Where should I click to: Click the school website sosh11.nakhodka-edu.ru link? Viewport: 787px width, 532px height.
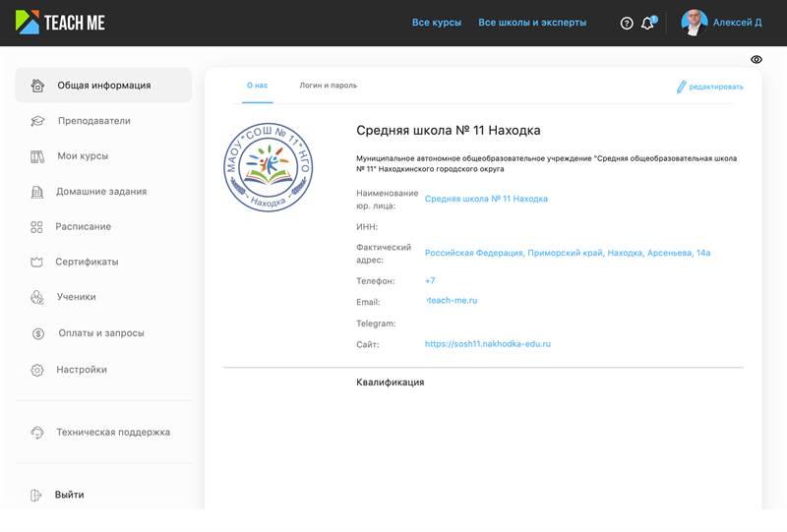pyautogui.click(x=487, y=344)
